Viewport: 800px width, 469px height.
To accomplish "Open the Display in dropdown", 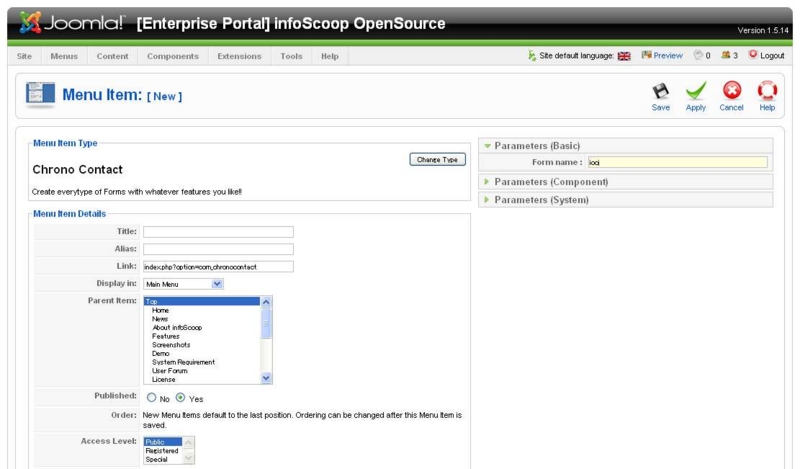I will click(183, 284).
